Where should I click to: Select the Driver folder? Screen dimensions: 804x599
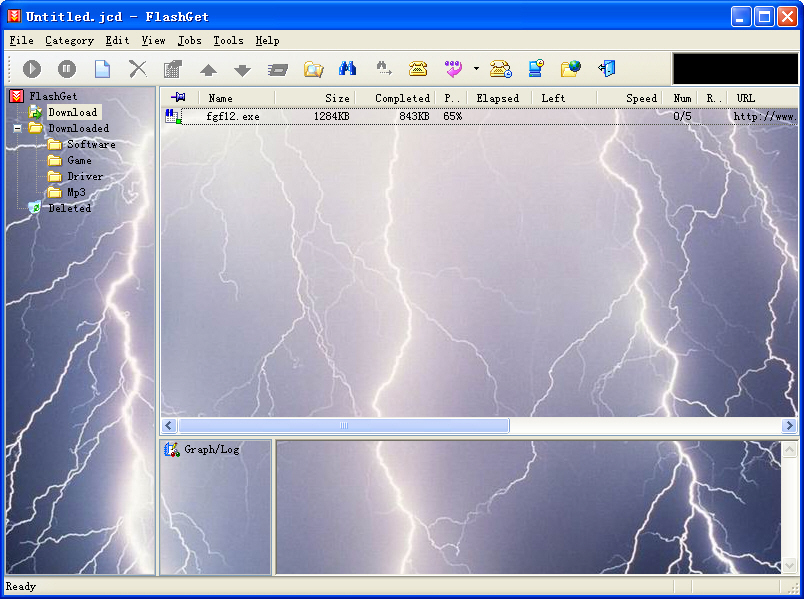(x=85, y=176)
